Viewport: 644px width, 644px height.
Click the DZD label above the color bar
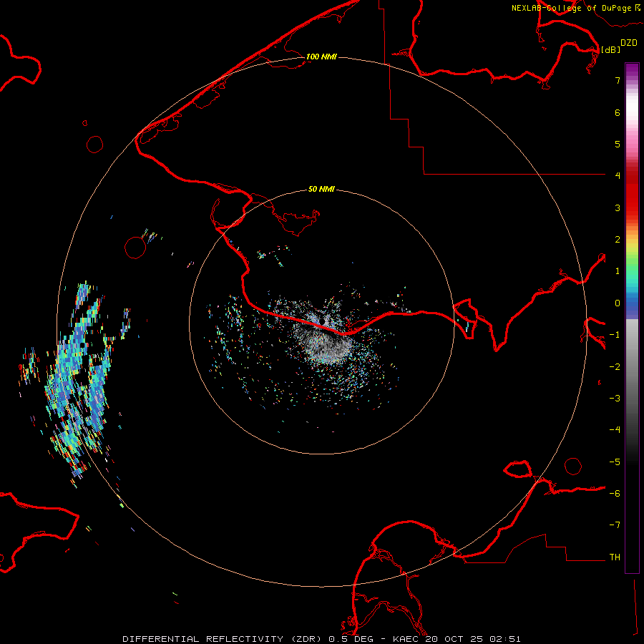click(x=629, y=43)
